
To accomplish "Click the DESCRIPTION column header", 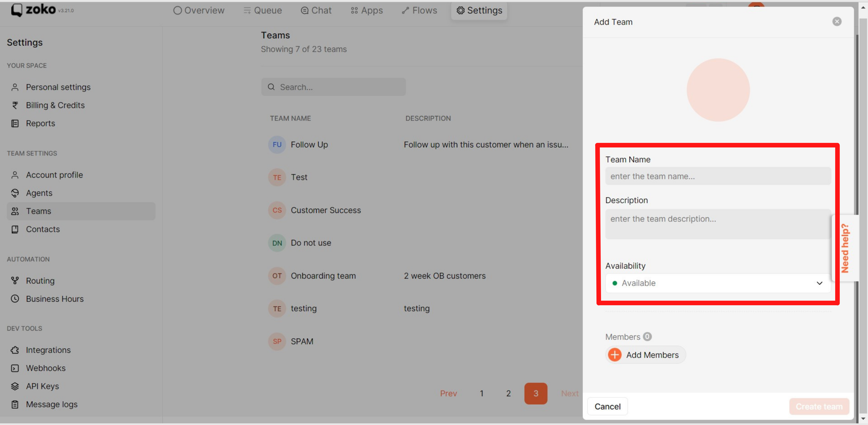I will [428, 118].
